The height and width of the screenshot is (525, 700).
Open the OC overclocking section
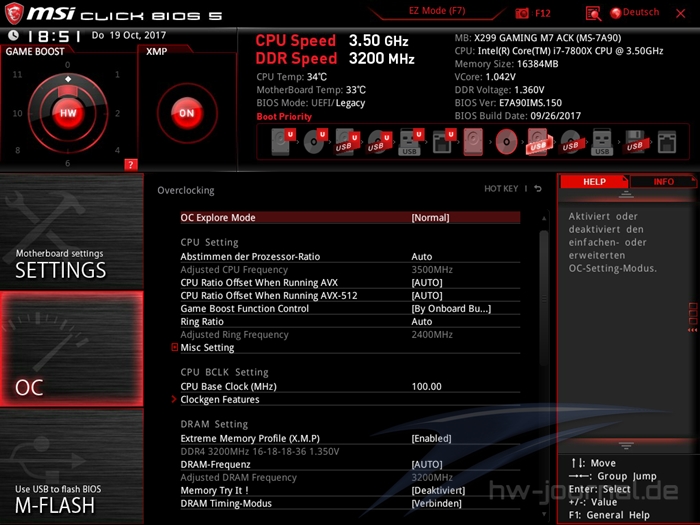[x=72, y=349]
